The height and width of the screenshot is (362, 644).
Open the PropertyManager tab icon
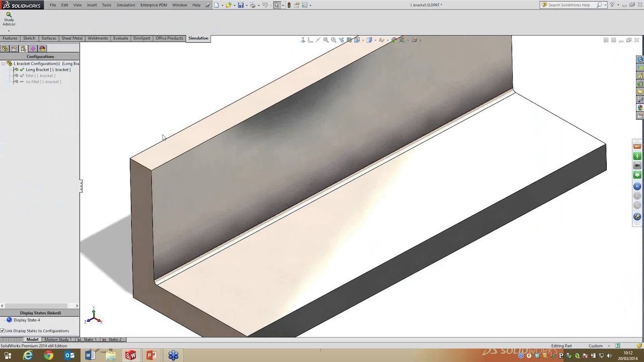click(x=14, y=49)
